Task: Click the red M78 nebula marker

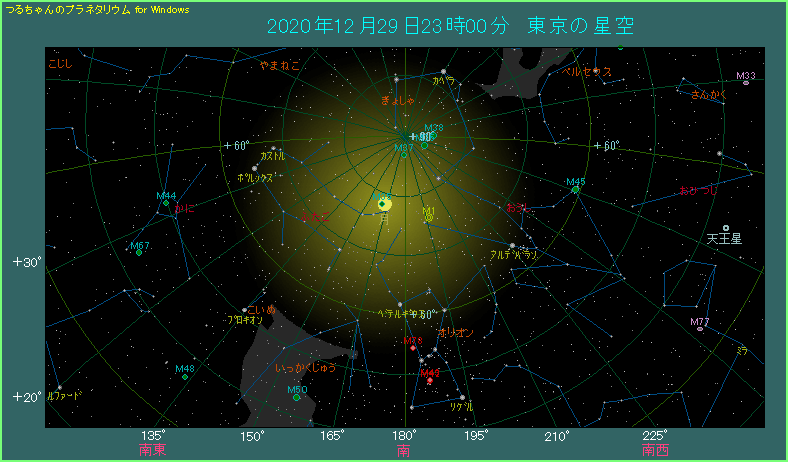Action: tap(412, 348)
